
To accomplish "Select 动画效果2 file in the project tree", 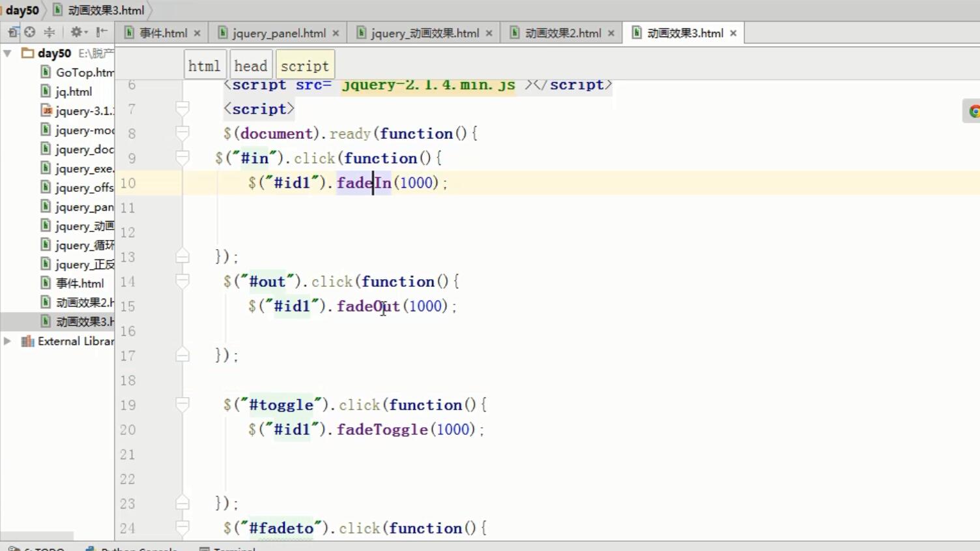I will [85, 303].
